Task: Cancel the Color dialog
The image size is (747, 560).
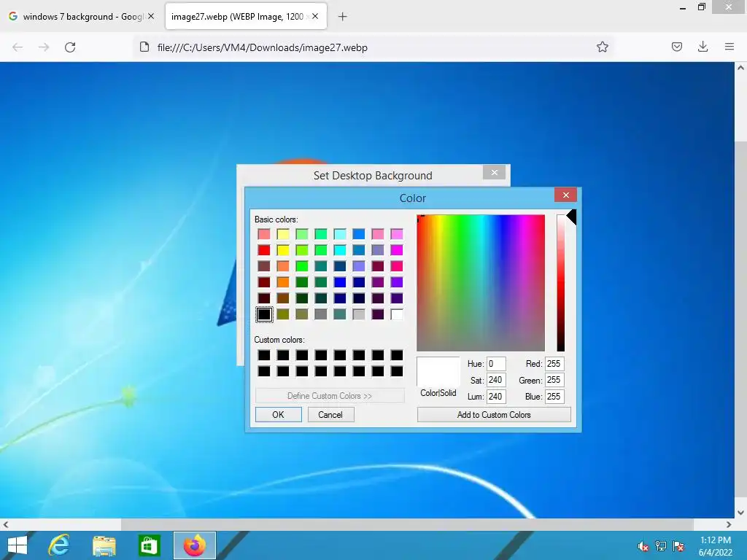Action: pyautogui.click(x=330, y=415)
